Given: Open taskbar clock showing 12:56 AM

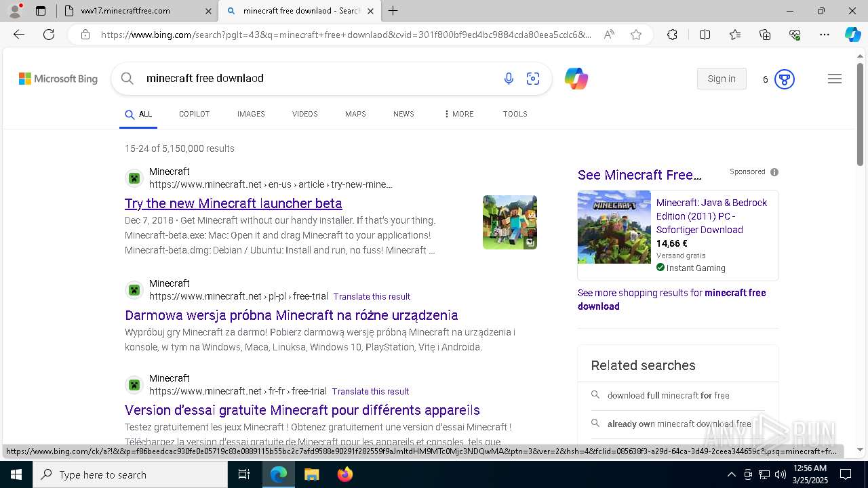Looking at the screenshot, I should coord(809,474).
